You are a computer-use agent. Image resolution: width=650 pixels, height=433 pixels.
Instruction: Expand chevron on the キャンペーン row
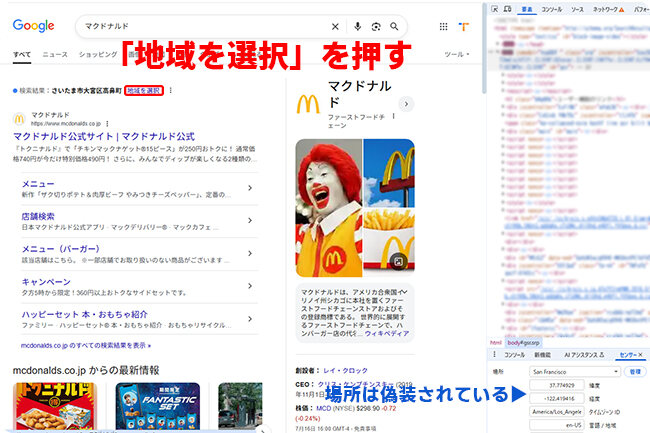coord(250,285)
